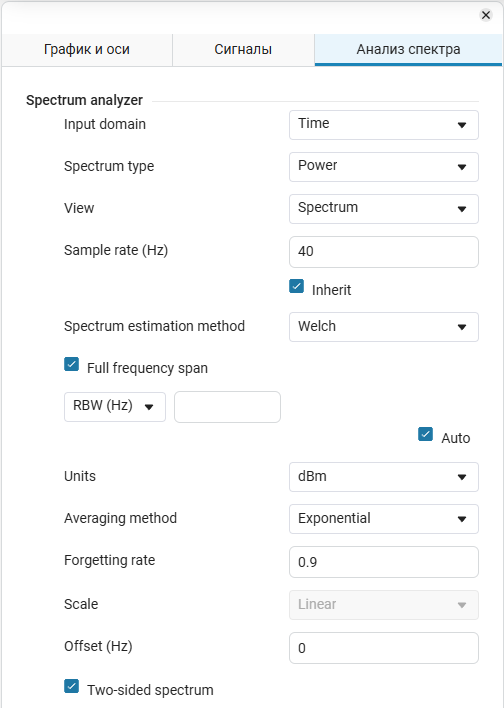Open the Units dropdown showing dBm
The width and height of the screenshot is (504, 708).
point(383,476)
